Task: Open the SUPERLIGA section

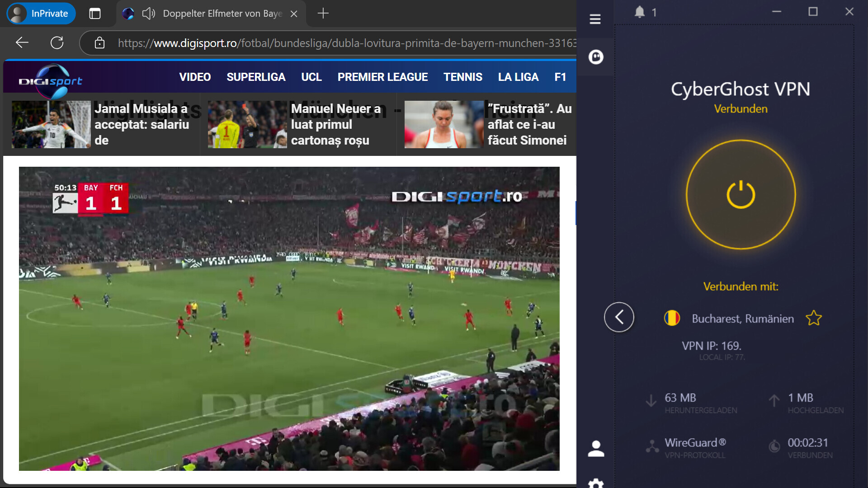Action: coord(256,77)
